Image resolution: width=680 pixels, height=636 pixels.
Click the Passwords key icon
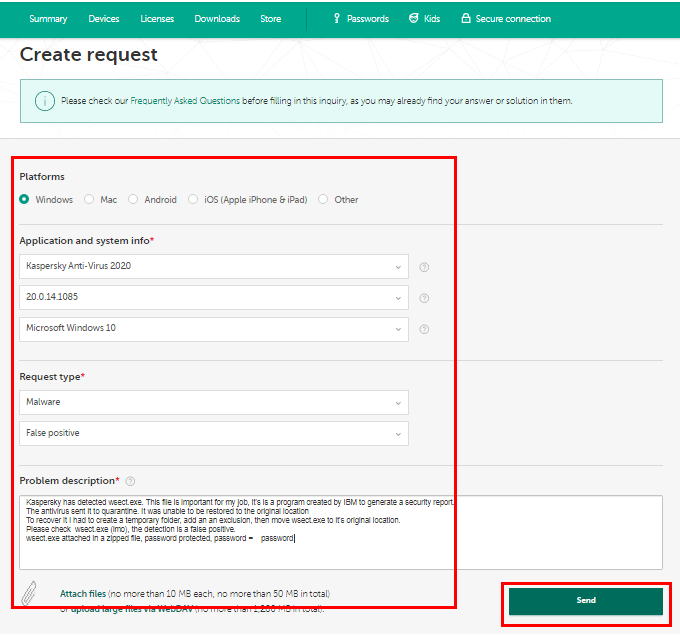[x=337, y=18]
